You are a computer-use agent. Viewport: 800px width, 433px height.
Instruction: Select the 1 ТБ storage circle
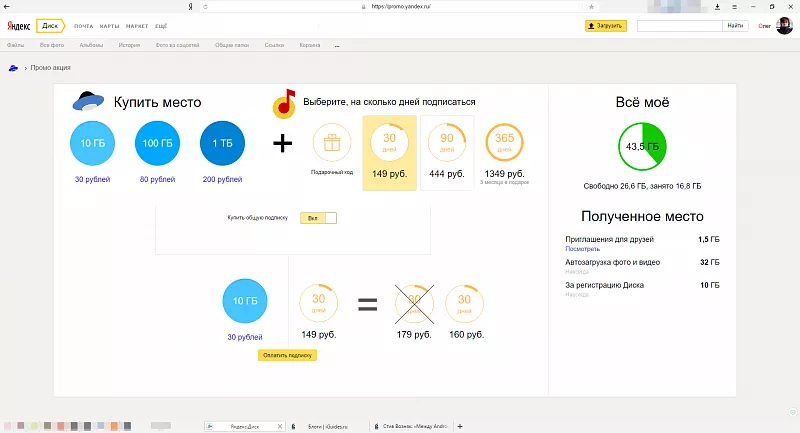click(222, 143)
